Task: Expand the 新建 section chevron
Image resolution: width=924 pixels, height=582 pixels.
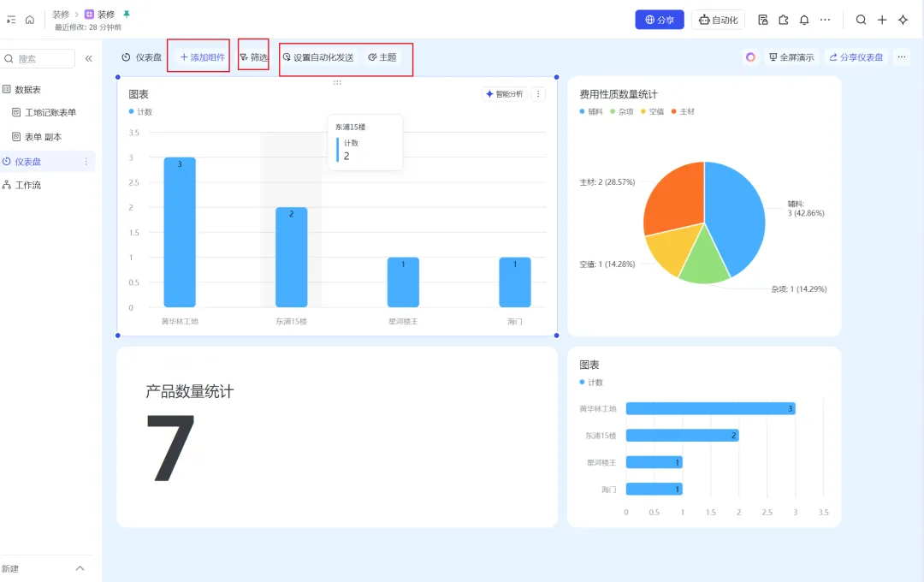Action: coord(80,568)
